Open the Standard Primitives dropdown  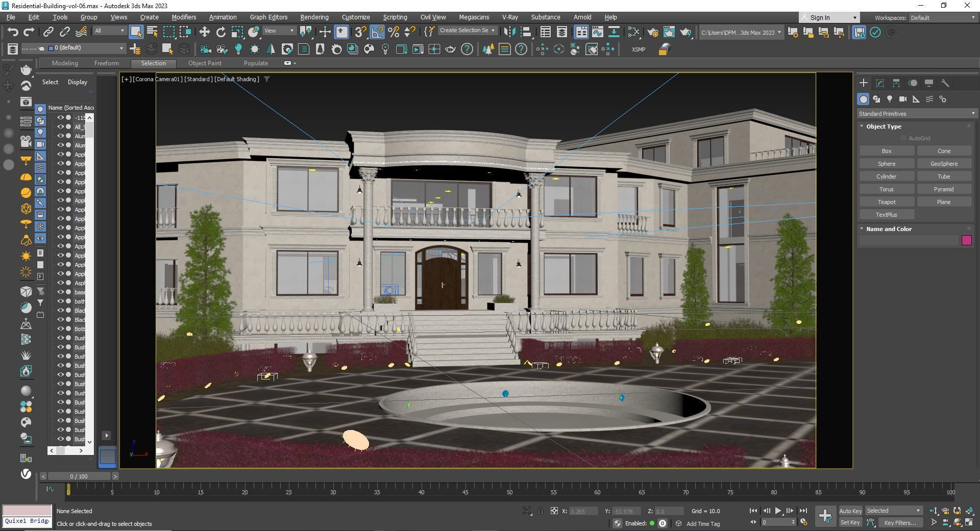[916, 114]
